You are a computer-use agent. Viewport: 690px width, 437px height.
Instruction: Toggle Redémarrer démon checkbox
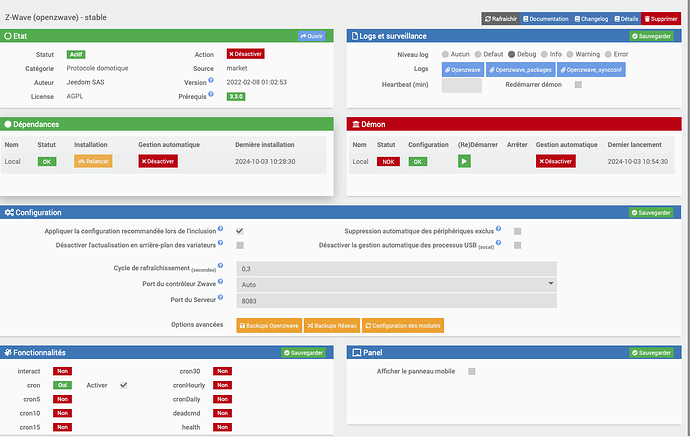click(578, 85)
